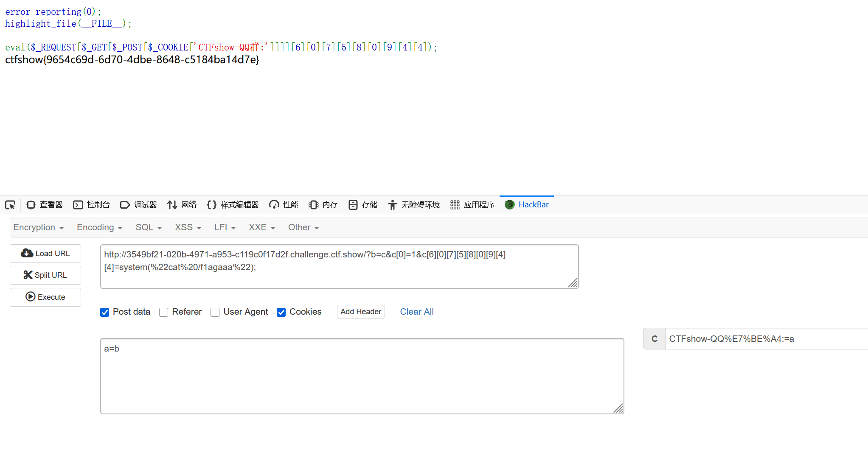Viewport: 868px width, 458px height.
Task: Open the Inspector (查看器) panel
Action: click(45, 205)
